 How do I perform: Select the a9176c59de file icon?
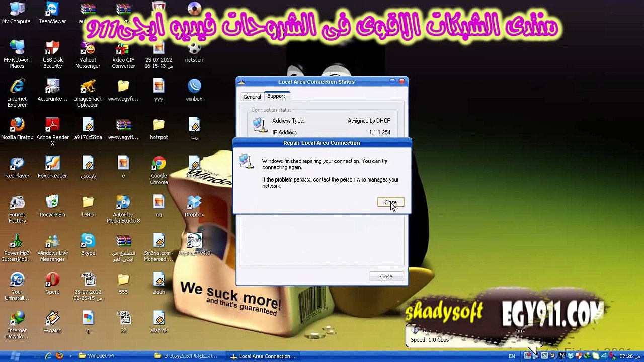(88, 129)
